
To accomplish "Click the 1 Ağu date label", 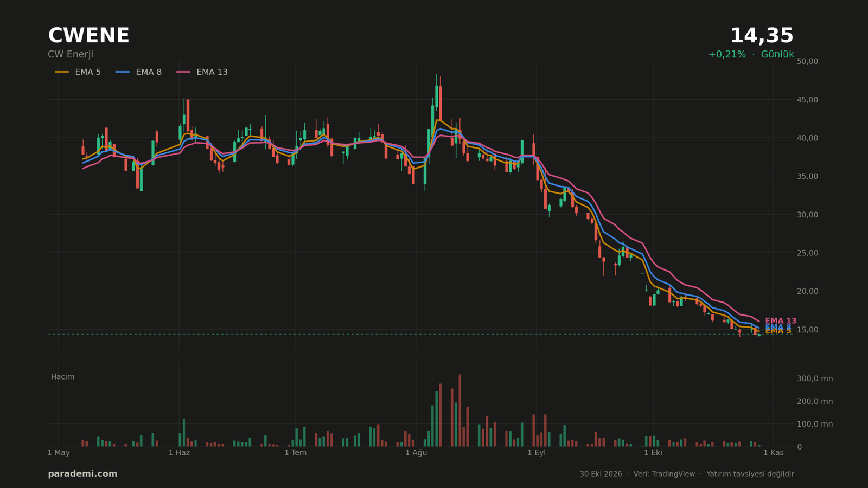I will coord(416,453).
